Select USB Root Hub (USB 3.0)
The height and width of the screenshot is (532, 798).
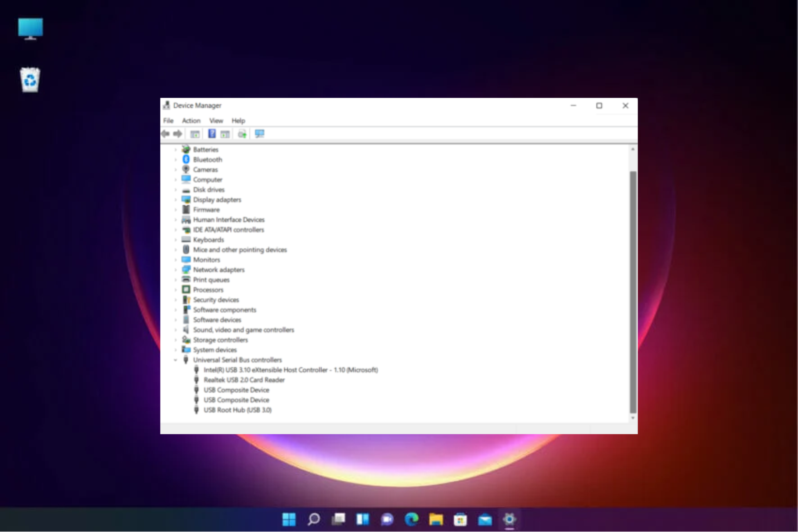click(237, 410)
